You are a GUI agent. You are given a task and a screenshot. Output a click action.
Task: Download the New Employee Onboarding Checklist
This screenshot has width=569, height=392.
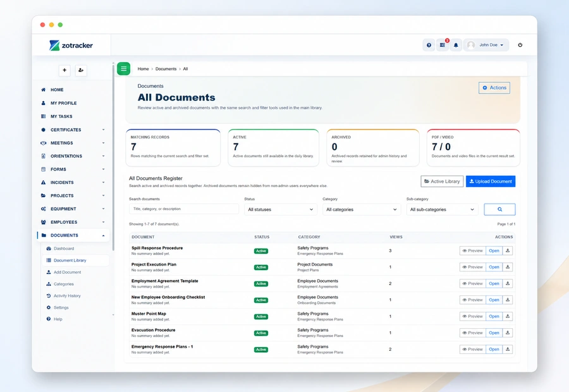(508, 300)
